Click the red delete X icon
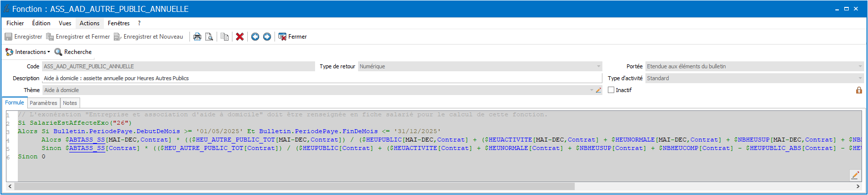The width and height of the screenshot is (868, 195). coord(240,37)
